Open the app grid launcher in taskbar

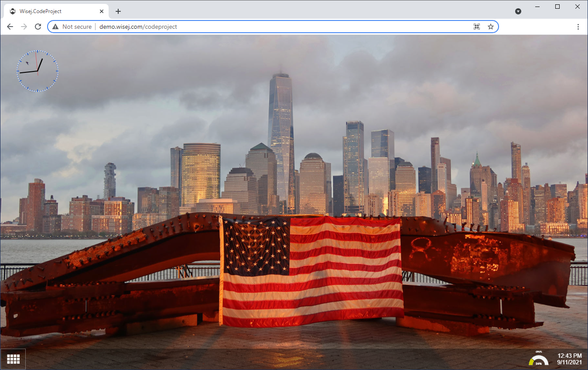pos(13,359)
